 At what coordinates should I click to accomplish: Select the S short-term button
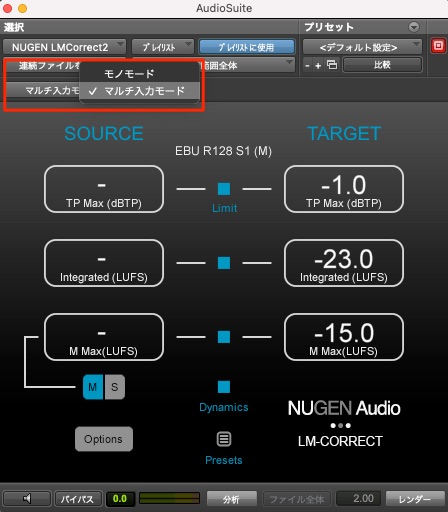(115, 387)
